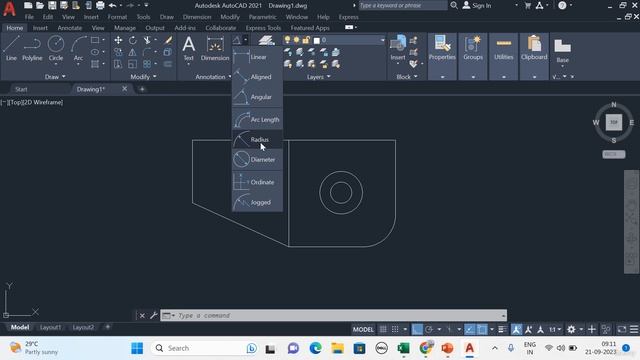Screen dimensions: 640x360
Task: Toggle 2D object snap in status bar
Action: pos(482,329)
